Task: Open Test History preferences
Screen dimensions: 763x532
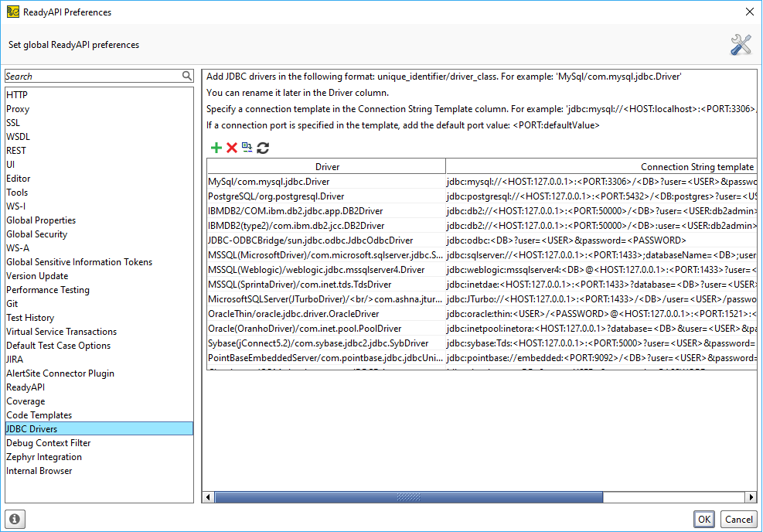Action: (99, 318)
